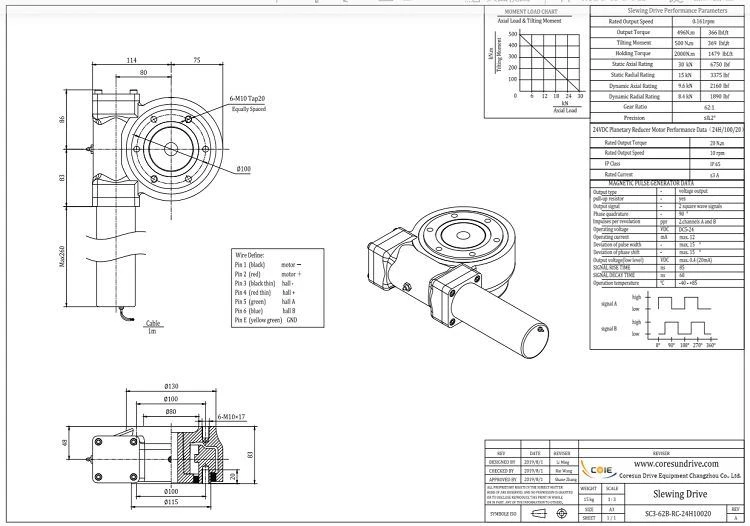Select part number SC3-62B-RC-24H10020

(x=678, y=514)
